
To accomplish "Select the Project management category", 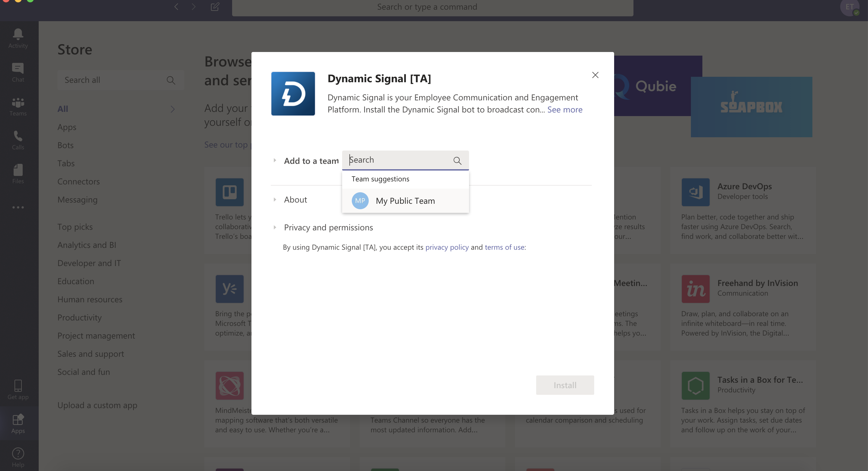I will point(96,336).
